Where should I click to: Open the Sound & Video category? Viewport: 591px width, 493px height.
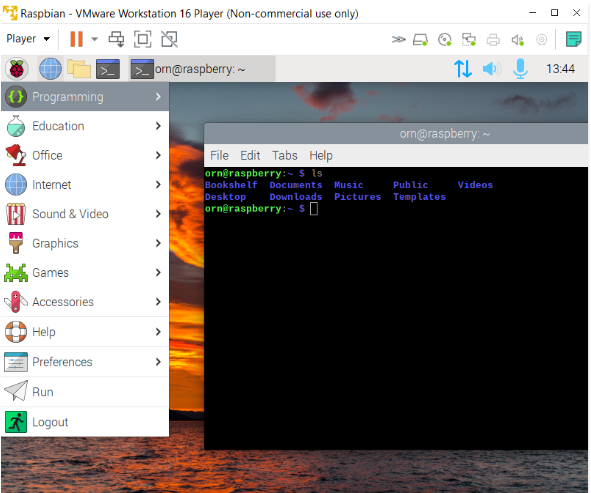[85, 214]
